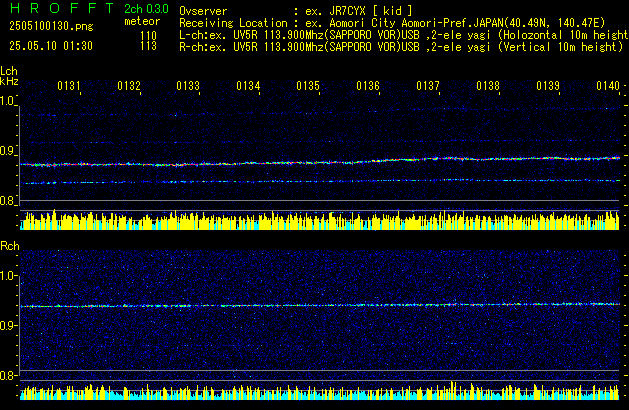Select the file name 2505100130.png
Image resolution: width=629 pixels, height=410 pixels.
pos(51,26)
